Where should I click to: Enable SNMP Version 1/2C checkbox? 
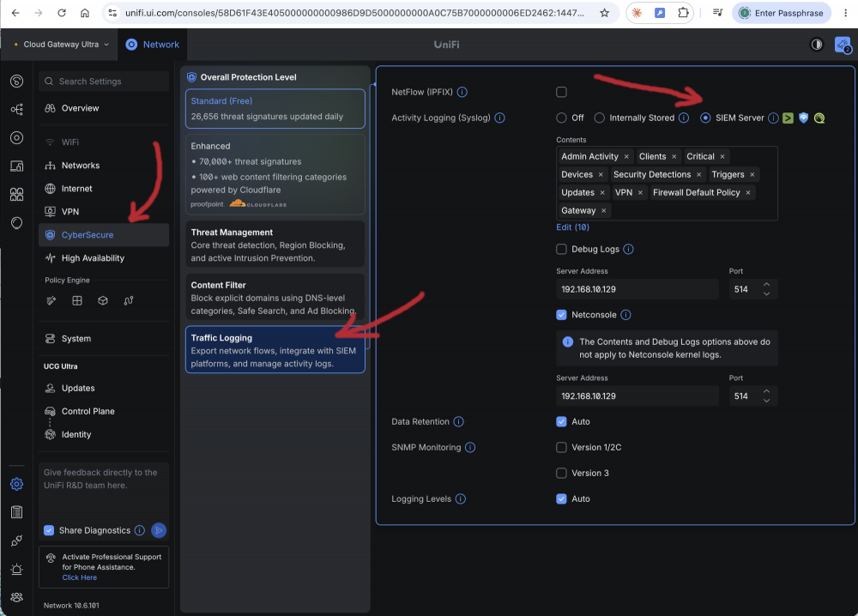click(x=561, y=448)
